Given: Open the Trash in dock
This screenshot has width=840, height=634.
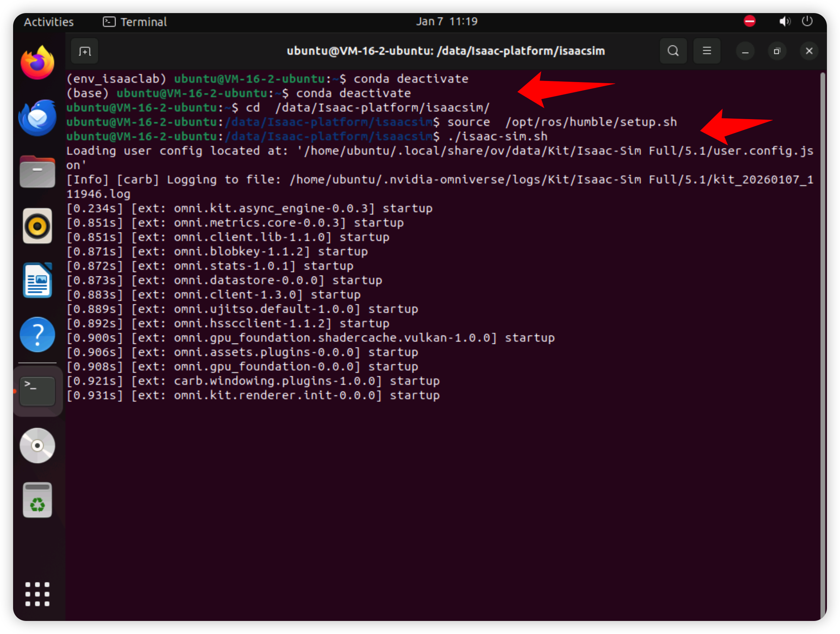Looking at the screenshot, I should point(37,500).
